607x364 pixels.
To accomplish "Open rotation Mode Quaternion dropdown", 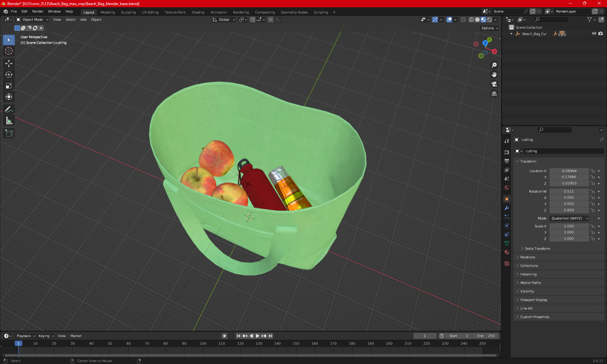I will pos(569,218).
